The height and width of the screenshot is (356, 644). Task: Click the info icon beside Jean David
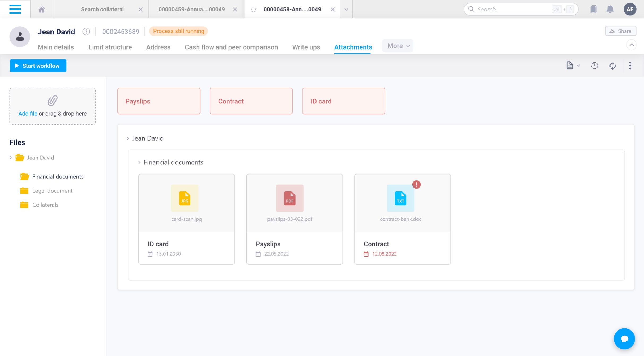86,32
